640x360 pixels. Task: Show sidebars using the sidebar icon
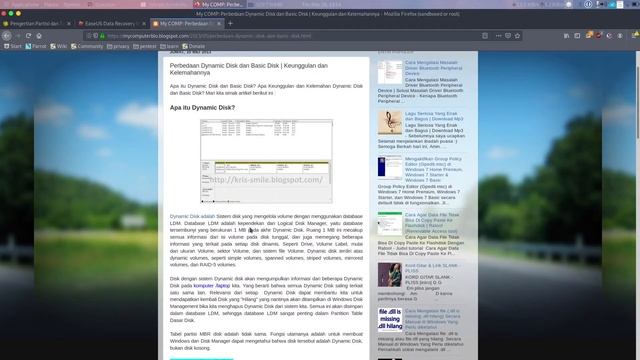(577, 36)
